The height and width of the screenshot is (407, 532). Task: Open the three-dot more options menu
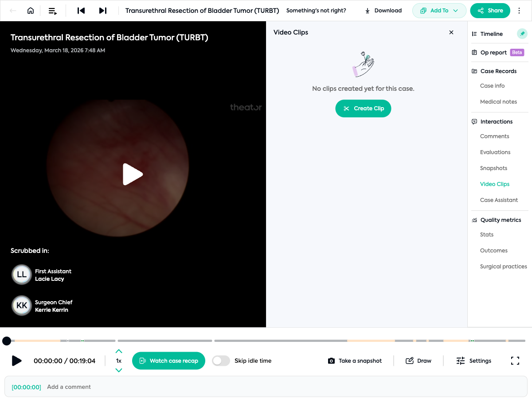519,11
